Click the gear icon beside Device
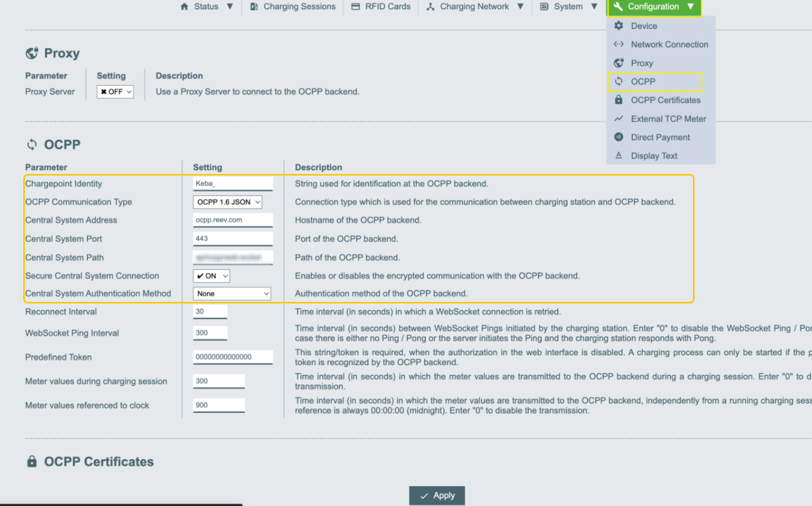The width and height of the screenshot is (812, 506). pos(619,26)
